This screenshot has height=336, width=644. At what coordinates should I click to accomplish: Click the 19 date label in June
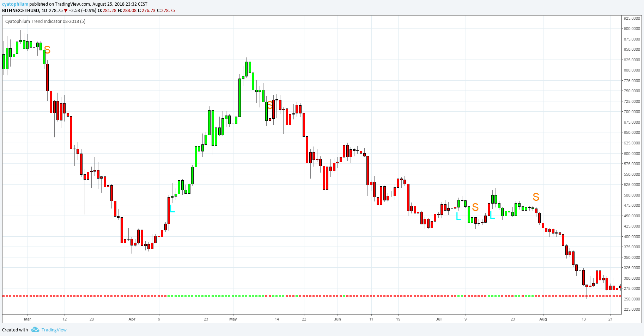[x=398, y=319]
